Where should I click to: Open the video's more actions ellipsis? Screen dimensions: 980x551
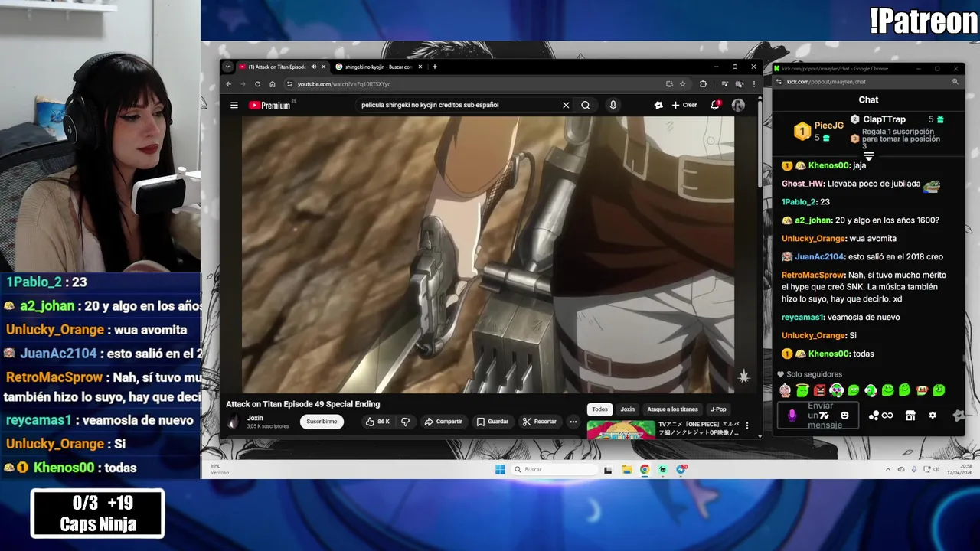573,422
